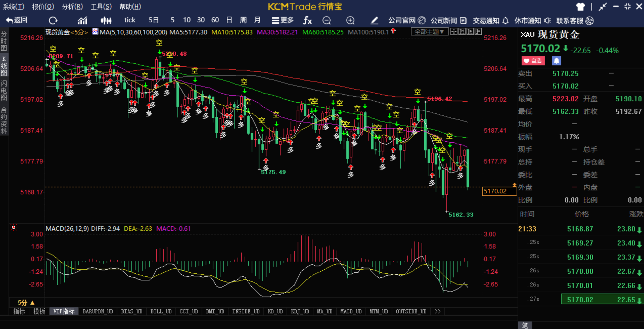The width and height of the screenshot is (644, 329).
Task: Select the CCI_UD indicator tab
Action: pyautogui.click(x=189, y=311)
